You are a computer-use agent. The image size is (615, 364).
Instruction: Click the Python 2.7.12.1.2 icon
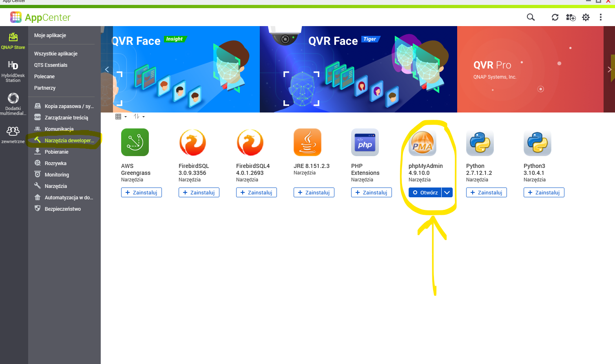click(x=480, y=142)
